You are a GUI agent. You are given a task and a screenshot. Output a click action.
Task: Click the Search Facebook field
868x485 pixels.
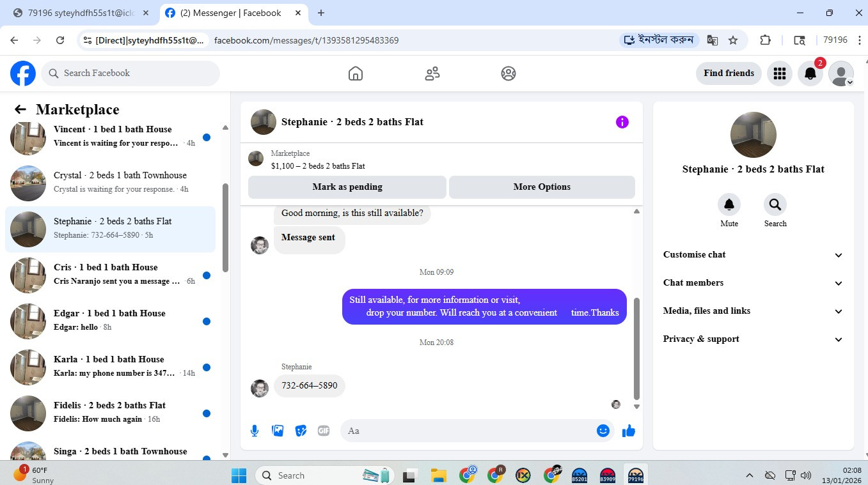130,73
